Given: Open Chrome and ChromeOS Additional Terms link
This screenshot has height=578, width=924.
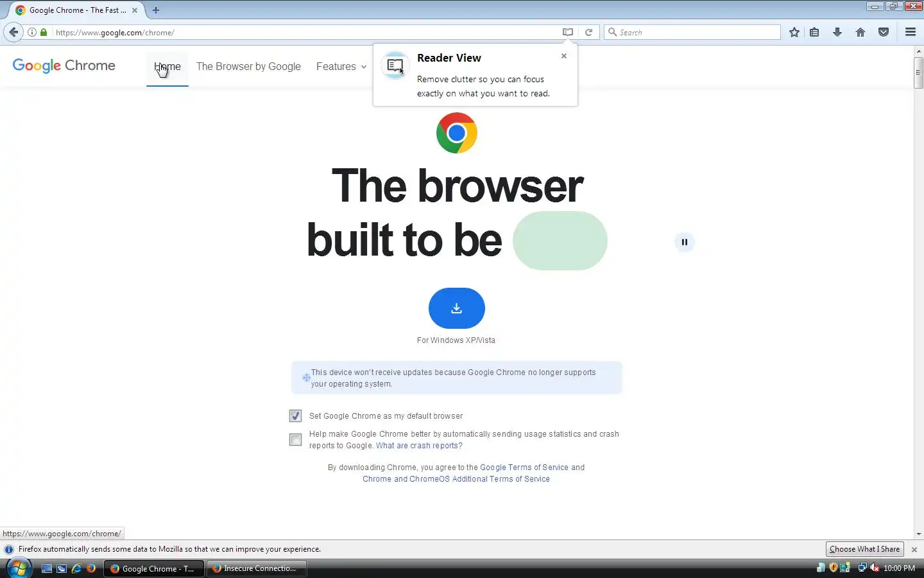Looking at the screenshot, I should 456,479.
